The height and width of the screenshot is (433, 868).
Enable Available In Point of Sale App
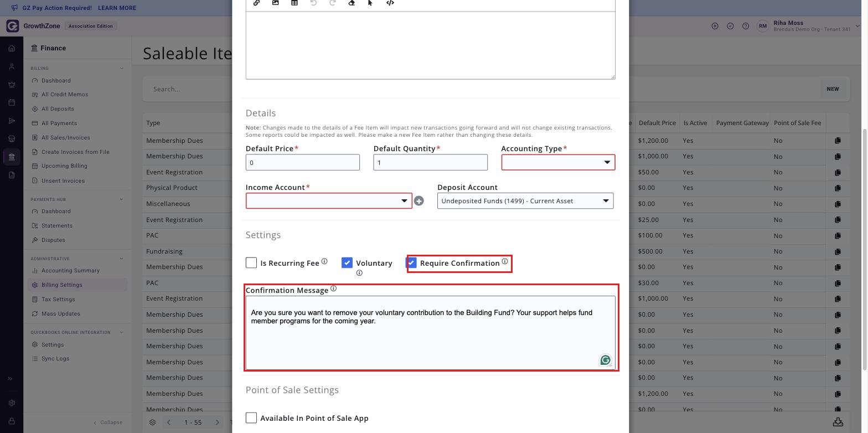coord(251,417)
